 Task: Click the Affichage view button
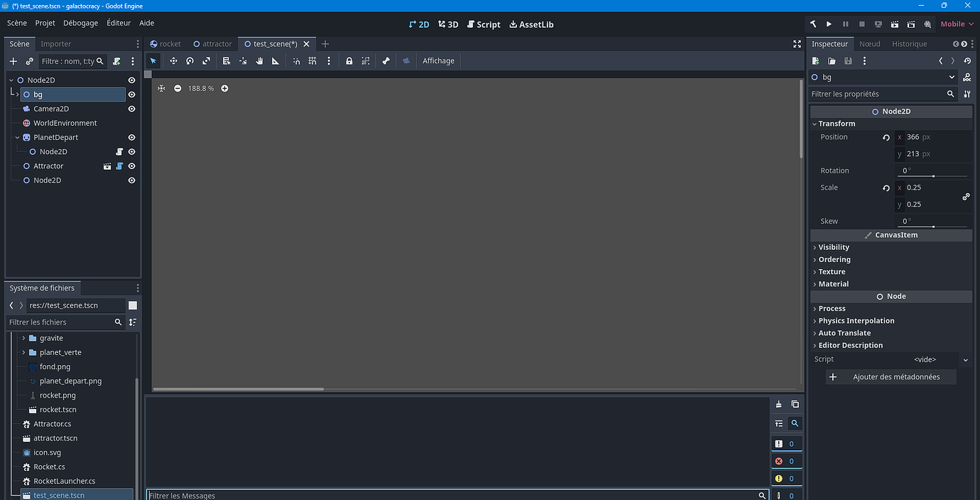pyautogui.click(x=438, y=61)
